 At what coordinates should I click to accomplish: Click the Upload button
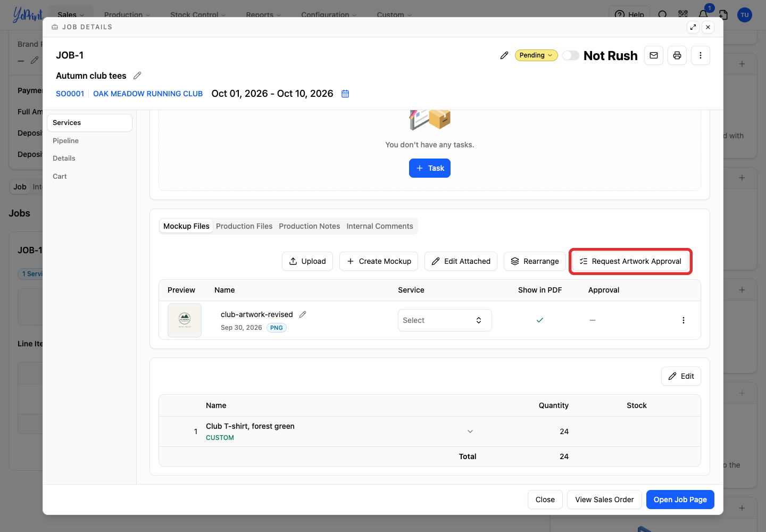(x=307, y=261)
